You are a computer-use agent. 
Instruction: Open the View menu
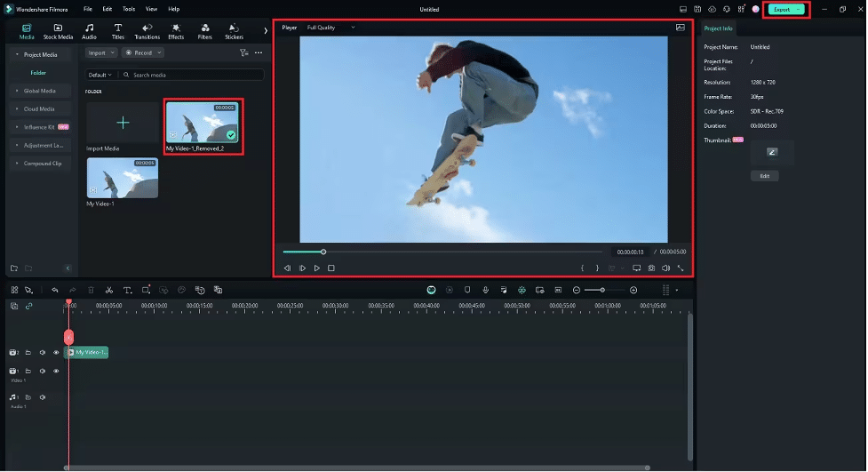coord(151,9)
